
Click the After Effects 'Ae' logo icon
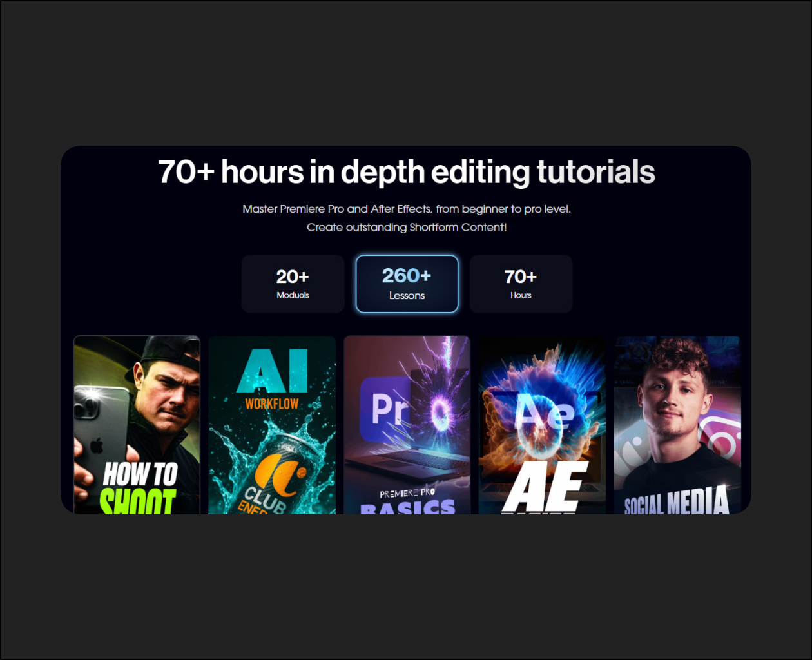545,412
